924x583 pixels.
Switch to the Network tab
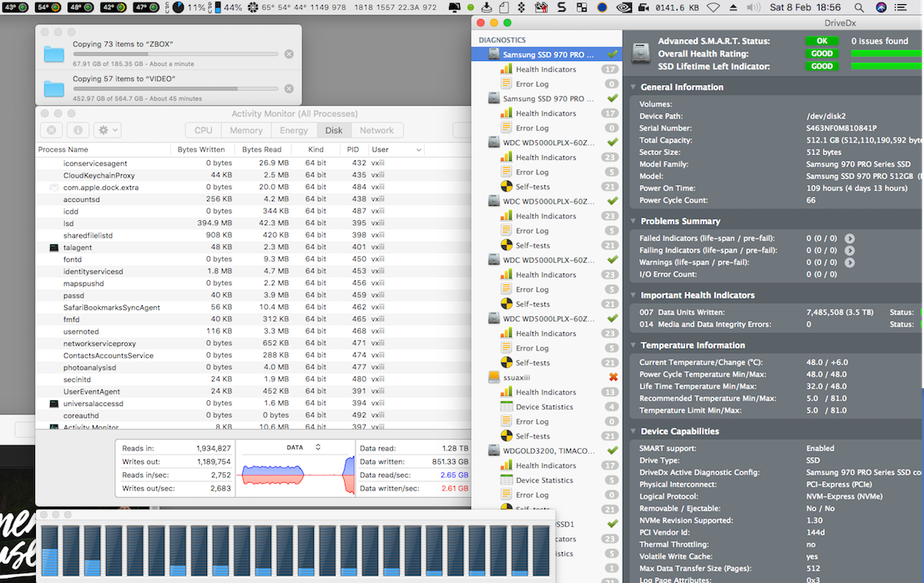tap(376, 130)
